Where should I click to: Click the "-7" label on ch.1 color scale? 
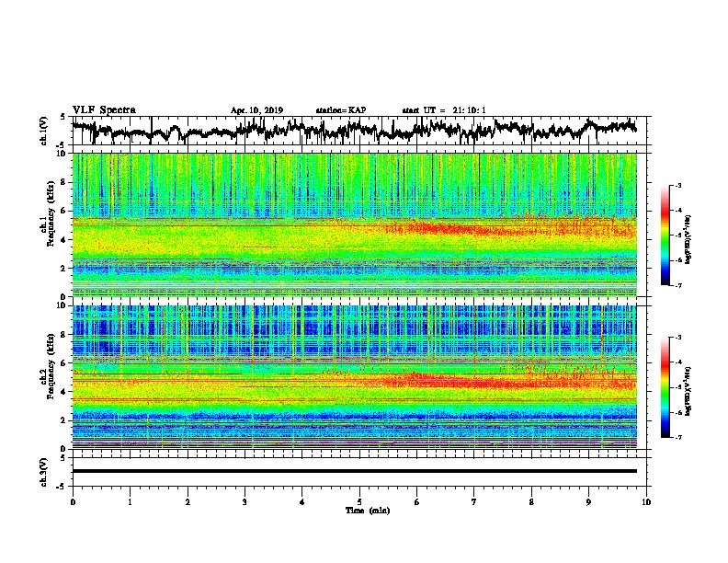click(x=678, y=286)
